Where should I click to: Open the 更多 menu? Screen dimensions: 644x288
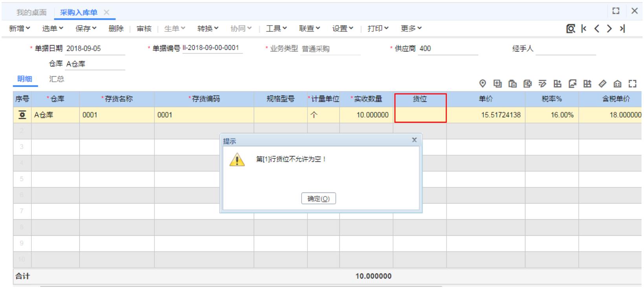point(411,29)
